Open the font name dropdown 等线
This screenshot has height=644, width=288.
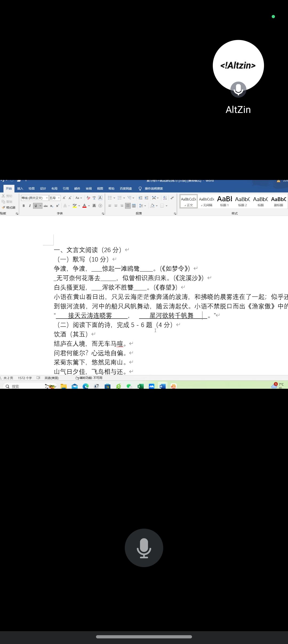pyautogui.click(x=47, y=198)
